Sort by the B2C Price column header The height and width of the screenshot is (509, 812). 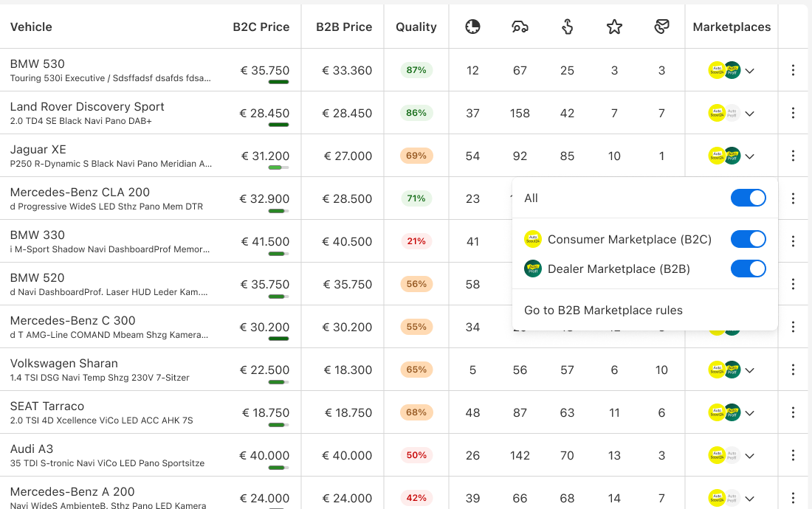(x=261, y=27)
